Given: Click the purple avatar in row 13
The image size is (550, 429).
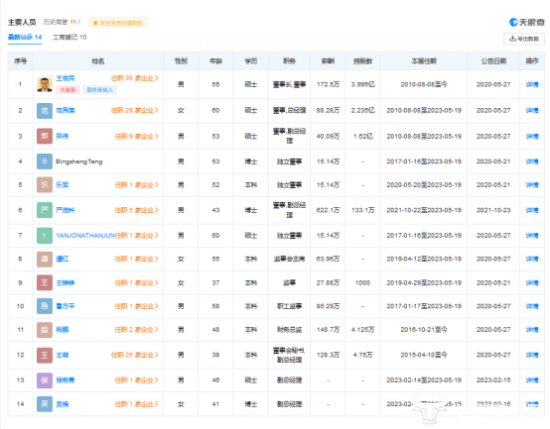Looking at the screenshot, I should click(x=45, y=380).
